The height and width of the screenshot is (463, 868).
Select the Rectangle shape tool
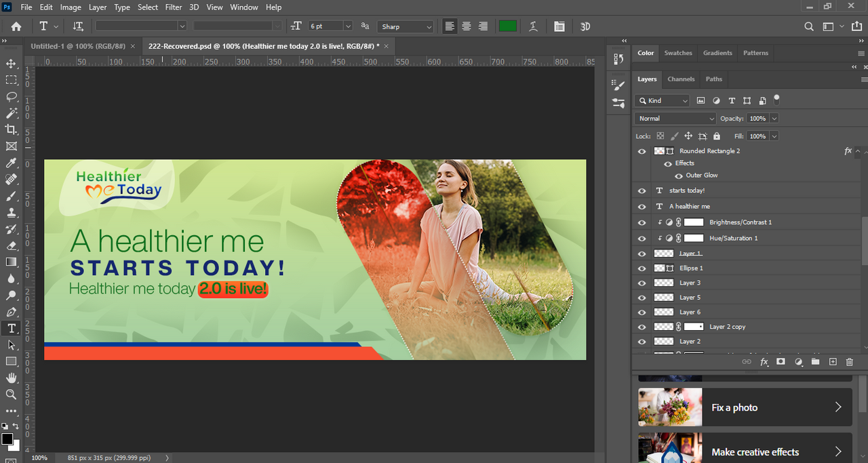(12, 361)
